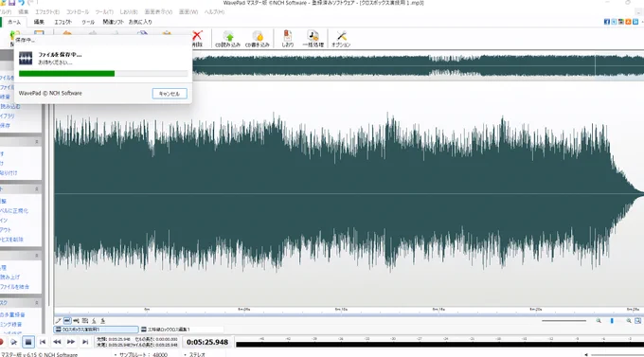Click the save icon in quick access bar

click(11, 3)
